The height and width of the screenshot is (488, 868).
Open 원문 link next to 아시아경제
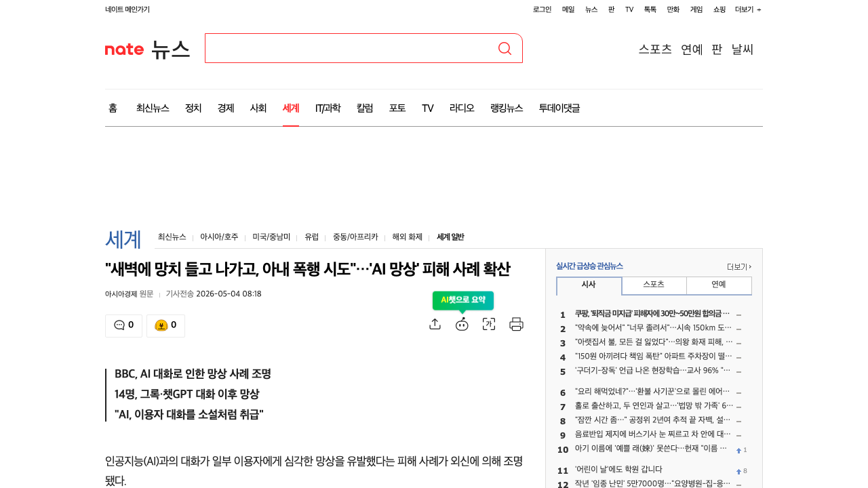pos(146,293)
